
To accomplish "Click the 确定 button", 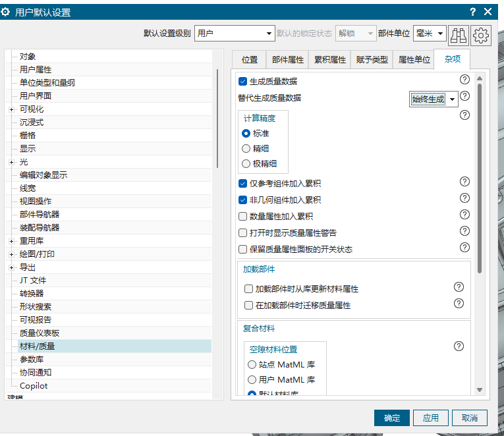I will tap(392, 418).
